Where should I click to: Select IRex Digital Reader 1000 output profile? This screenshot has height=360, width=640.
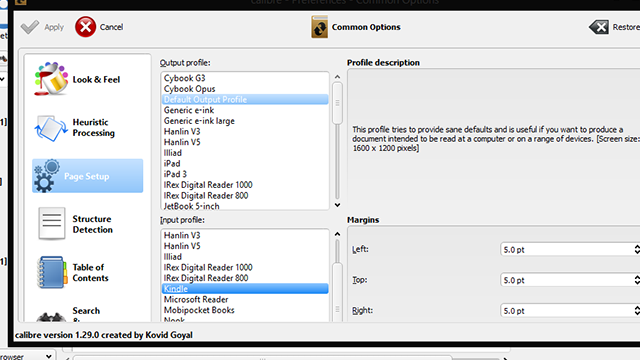pos(245,185)
